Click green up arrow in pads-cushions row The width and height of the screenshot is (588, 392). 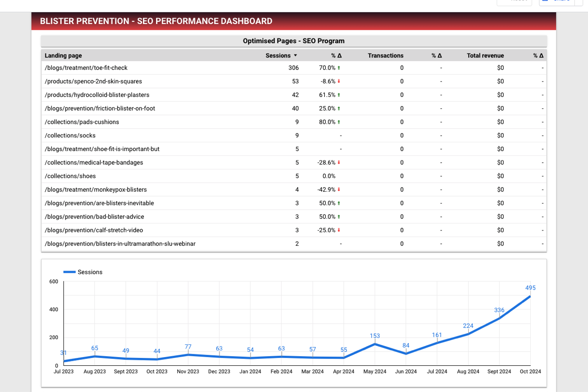click(339, 122)
